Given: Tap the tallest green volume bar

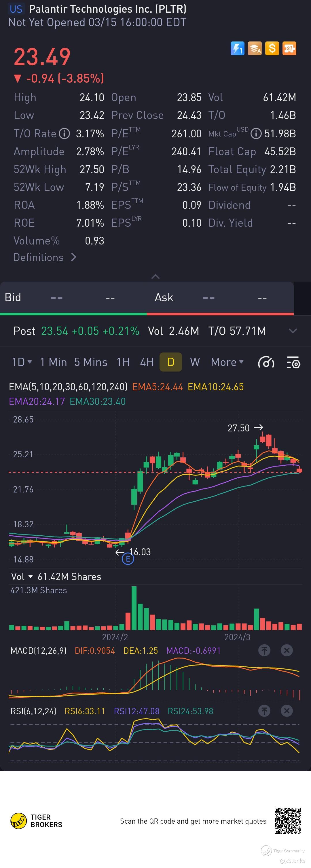Looking at the screenshot, I should (x=134, y=608).
